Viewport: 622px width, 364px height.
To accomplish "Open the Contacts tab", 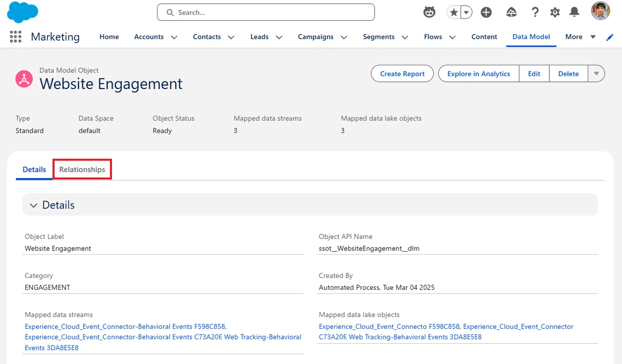I will point(207,37).
